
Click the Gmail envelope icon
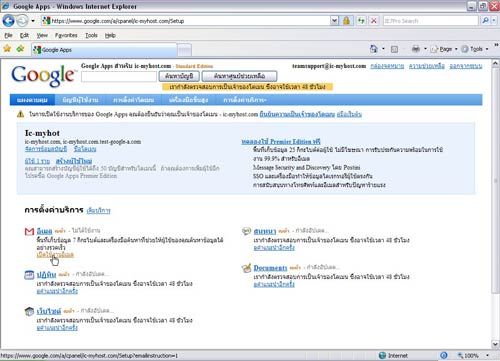[x=29, y=231]
